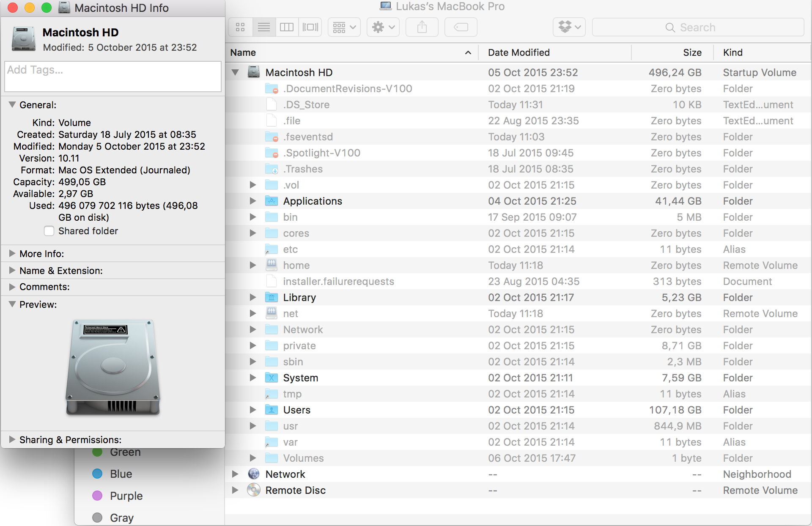This screenshot has width=812, height=526.
Task: Select the private folder row
Action: (518, 345)
